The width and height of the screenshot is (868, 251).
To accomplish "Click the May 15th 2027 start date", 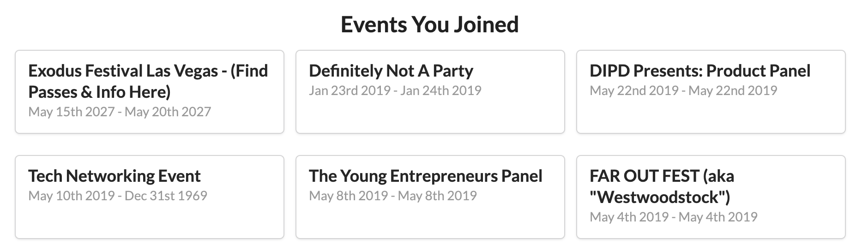I will [71, 112].
